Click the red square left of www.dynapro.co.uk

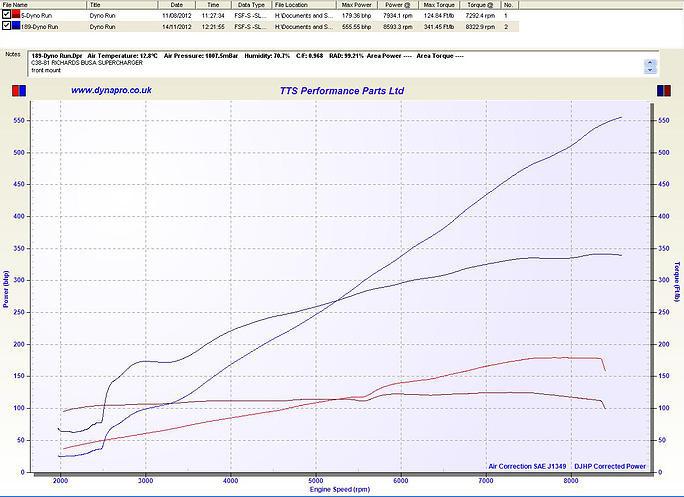click(x=14, y=91)
